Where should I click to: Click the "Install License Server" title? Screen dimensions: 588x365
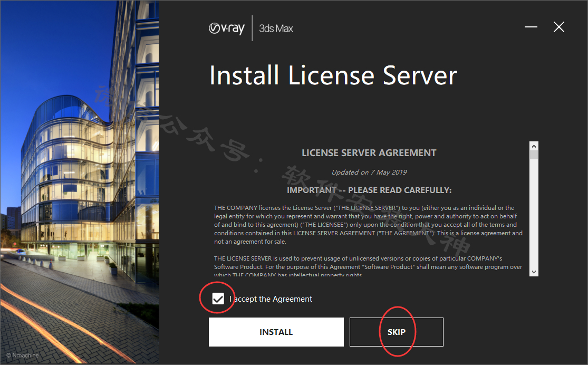point(333,76)
